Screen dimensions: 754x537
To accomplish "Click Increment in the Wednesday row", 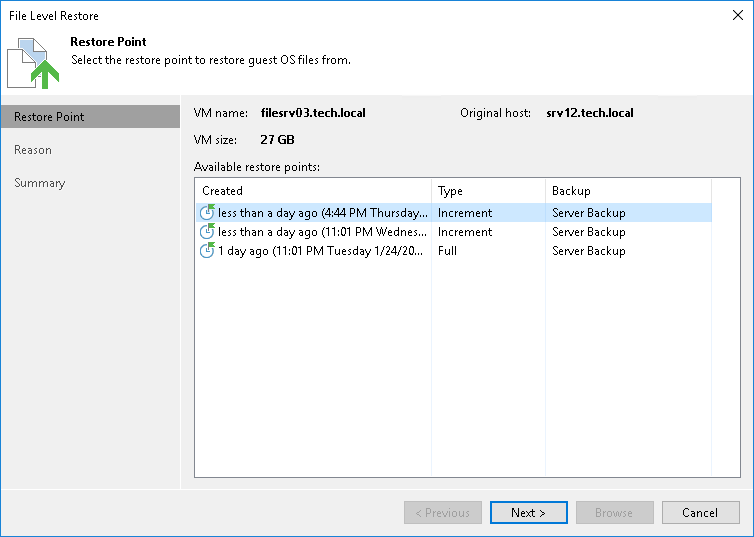I will click(465, 232).
